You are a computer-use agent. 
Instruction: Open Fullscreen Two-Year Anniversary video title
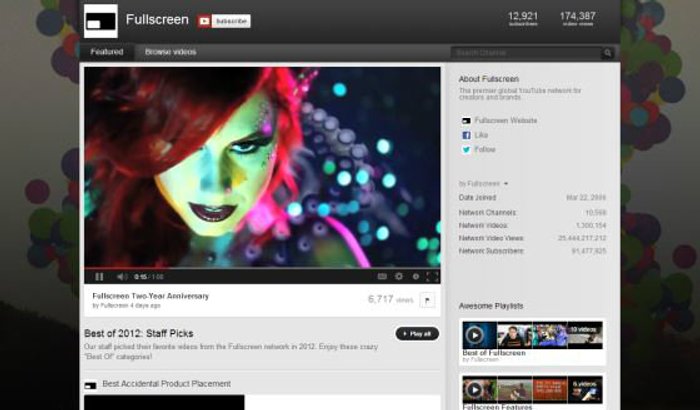[150, 296]
